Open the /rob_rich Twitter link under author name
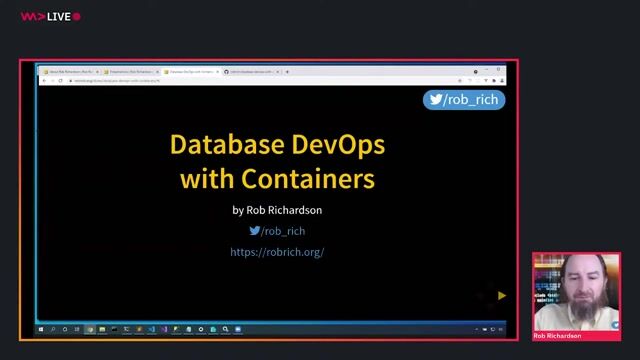 [277, 231]
